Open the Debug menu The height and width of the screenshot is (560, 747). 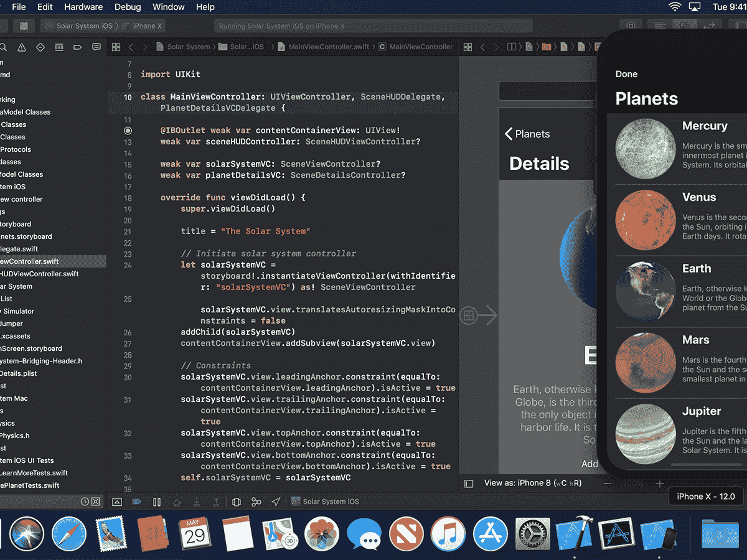tap(128, 7)
